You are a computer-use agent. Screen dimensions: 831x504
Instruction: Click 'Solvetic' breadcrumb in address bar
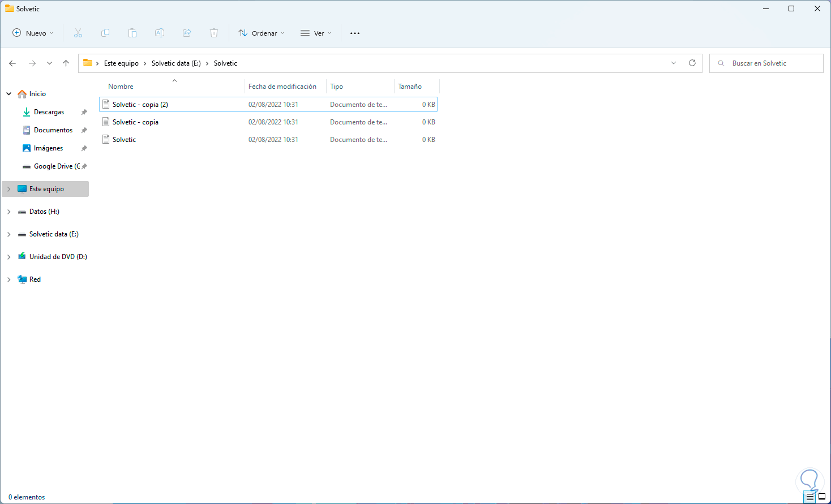click(225, 63)
